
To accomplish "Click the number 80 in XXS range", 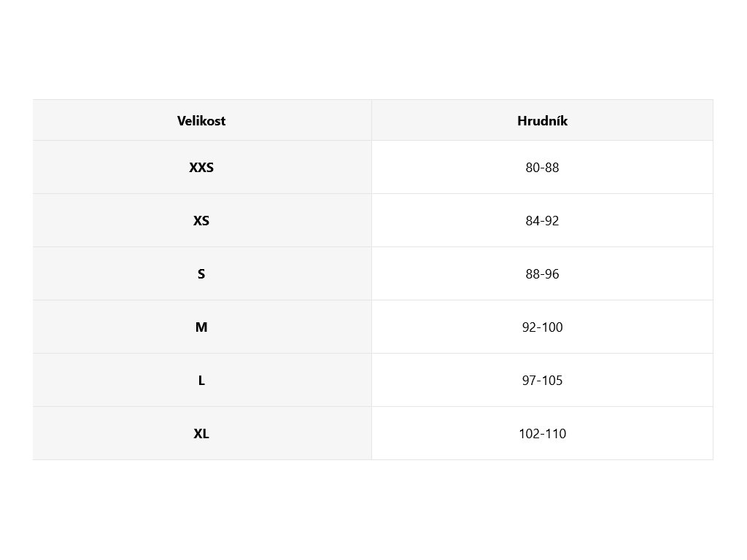I will [x=533, y=167].
